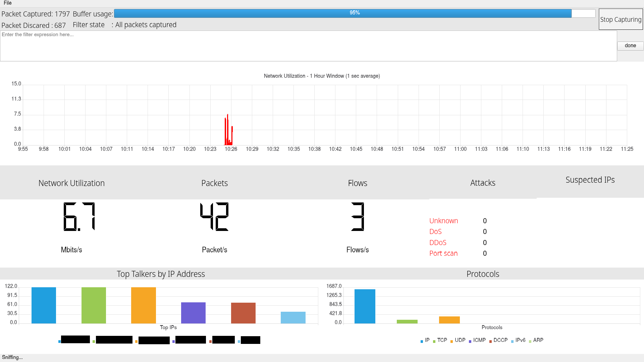Click the Packet Discared : 687 text
The width and height of the screenshot is (644, 362).
pos(34,25)
